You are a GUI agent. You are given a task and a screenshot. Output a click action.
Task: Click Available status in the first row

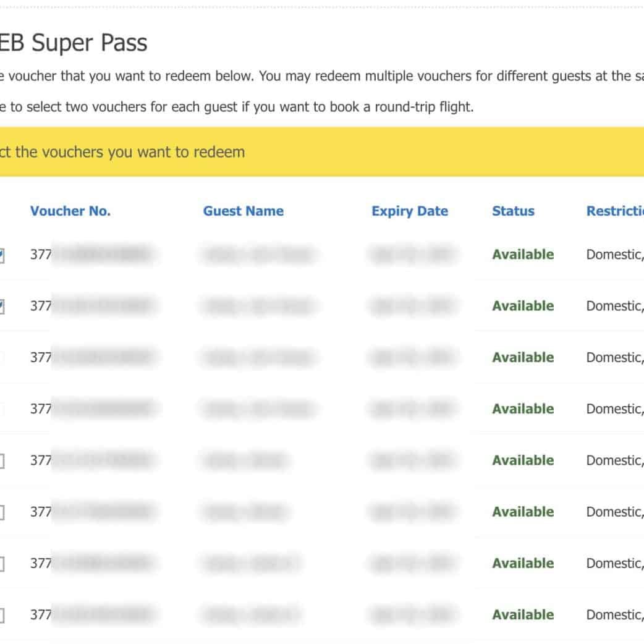point(522,255)
